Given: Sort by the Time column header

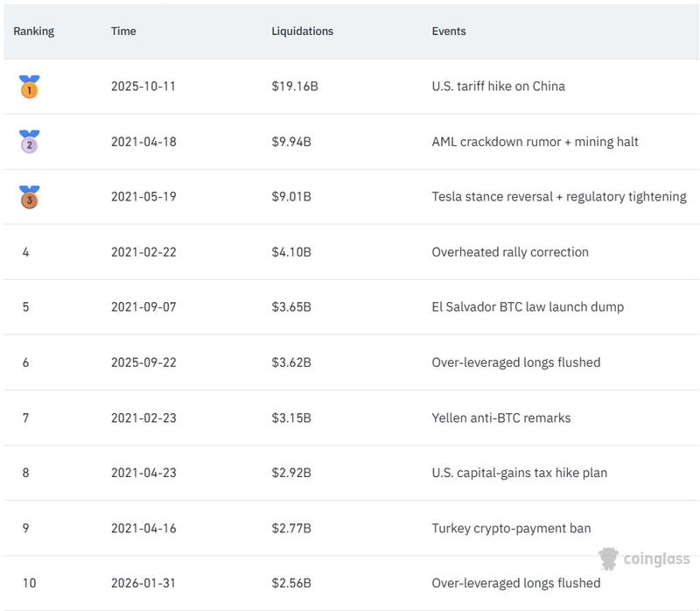Looking at the screenshot, I should tap(123, 30).
